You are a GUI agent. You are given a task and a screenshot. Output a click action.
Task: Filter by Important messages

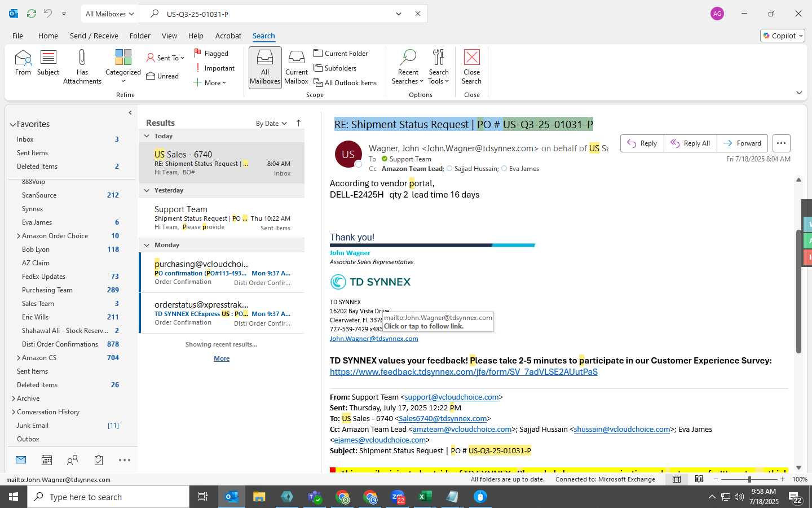pos(214,68)
